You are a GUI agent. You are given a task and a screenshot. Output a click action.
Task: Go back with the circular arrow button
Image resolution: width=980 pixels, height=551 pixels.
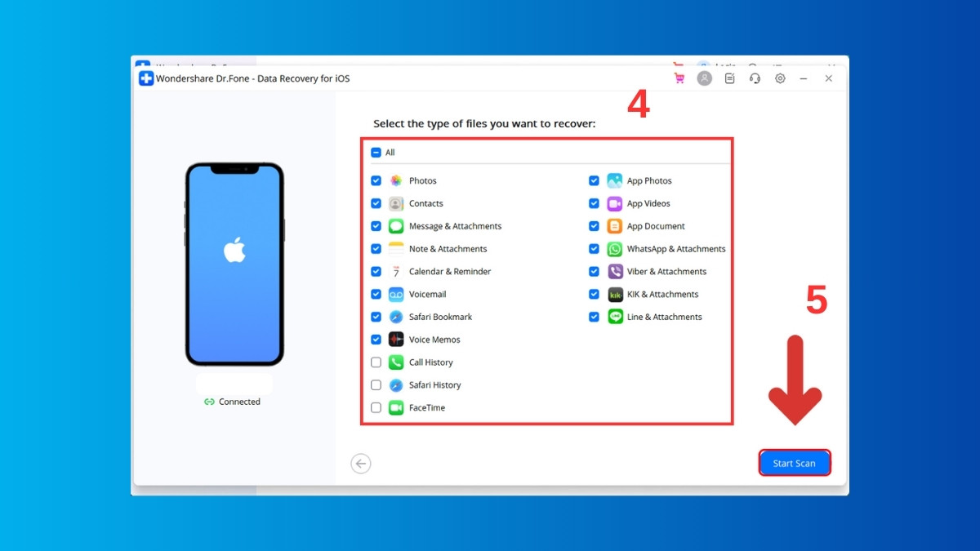[361, 464]
